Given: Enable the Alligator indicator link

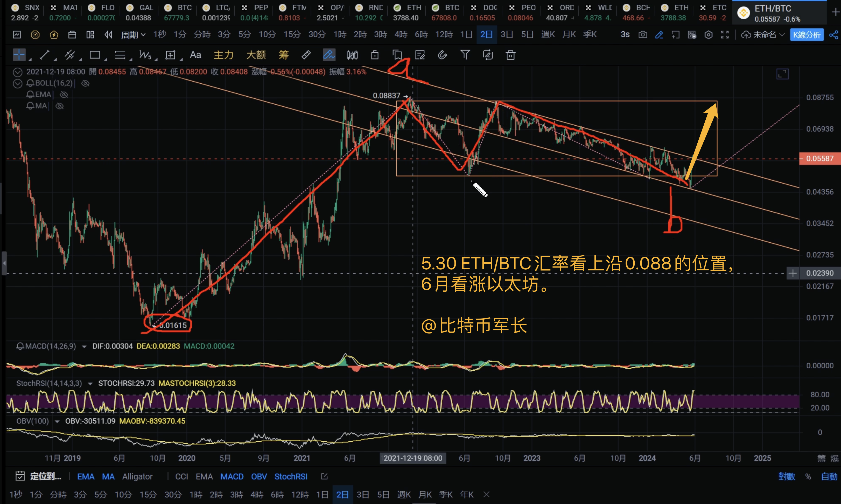Looking at the screenshot, I should [x=137, y=477].
